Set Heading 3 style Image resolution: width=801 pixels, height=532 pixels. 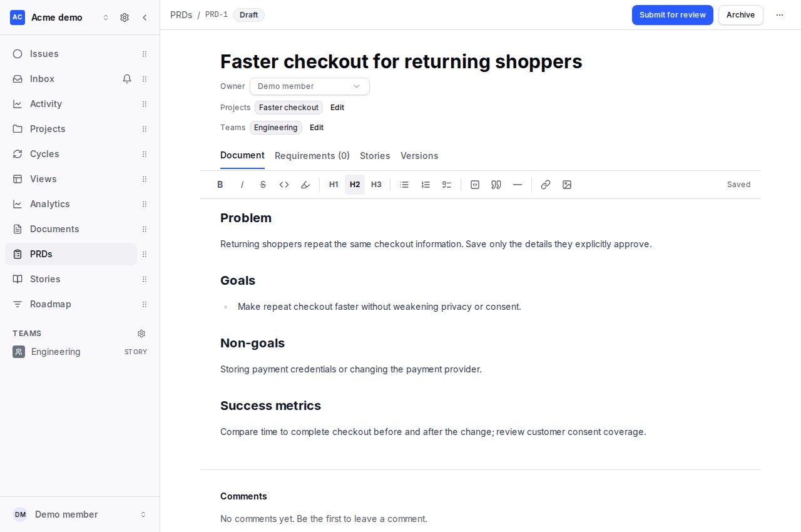click(x=376, y=185)
